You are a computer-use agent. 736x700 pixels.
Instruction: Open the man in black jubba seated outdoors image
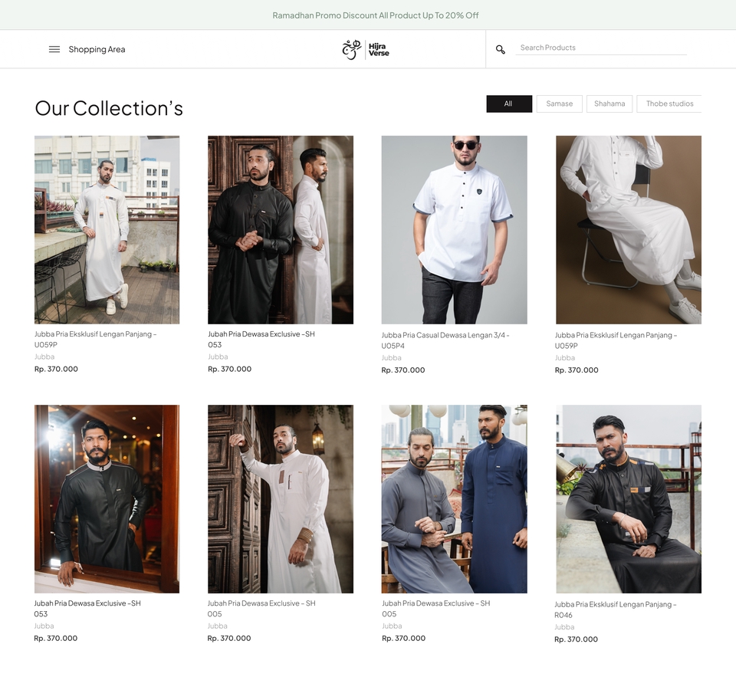[x=628, y=498]
